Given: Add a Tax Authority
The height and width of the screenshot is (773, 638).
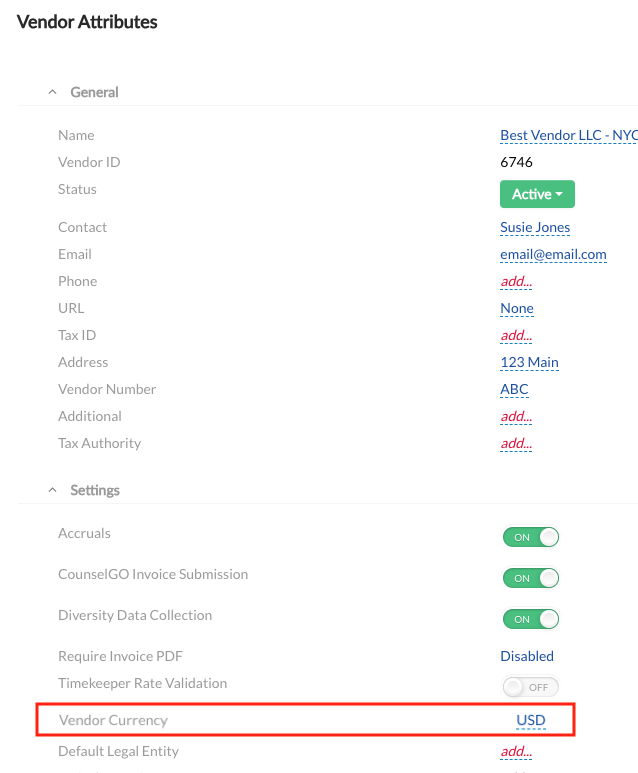Looking at the screenshot, I should 516,443.
